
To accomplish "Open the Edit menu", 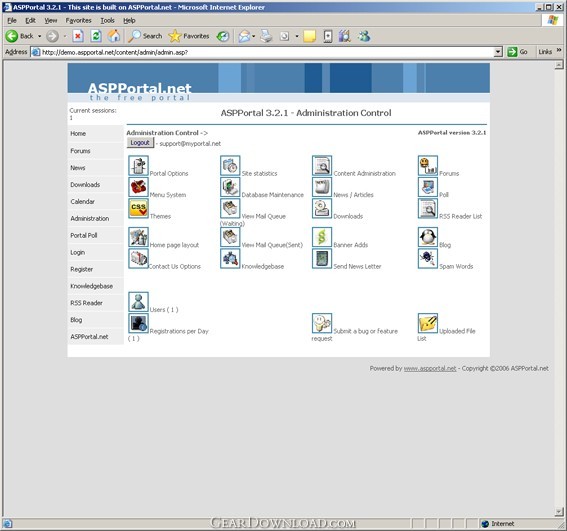I will pyautogui.click(x=30, y=21).
